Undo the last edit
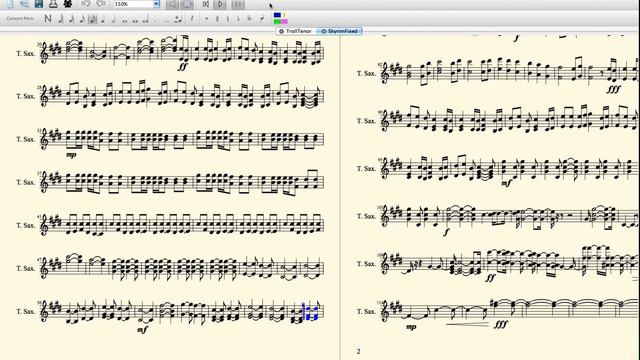This screenshot has width=640, height=360. [x=86, y=4]
